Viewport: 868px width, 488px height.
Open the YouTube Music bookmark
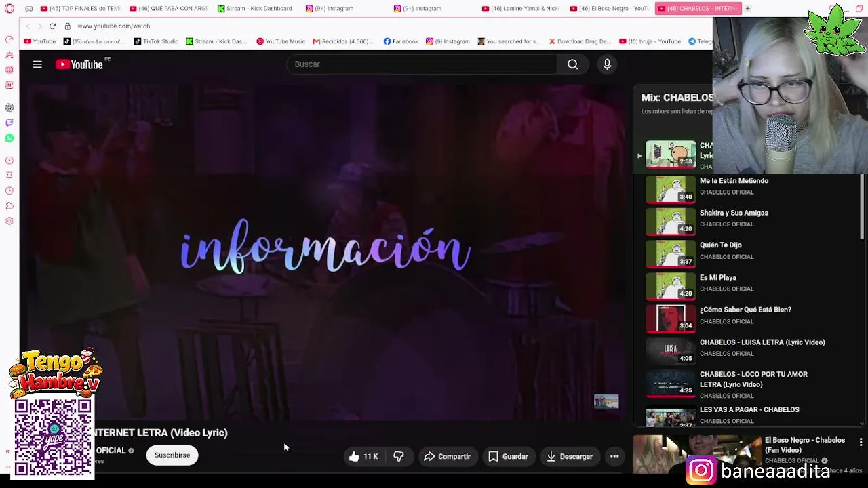click(281, 41)
